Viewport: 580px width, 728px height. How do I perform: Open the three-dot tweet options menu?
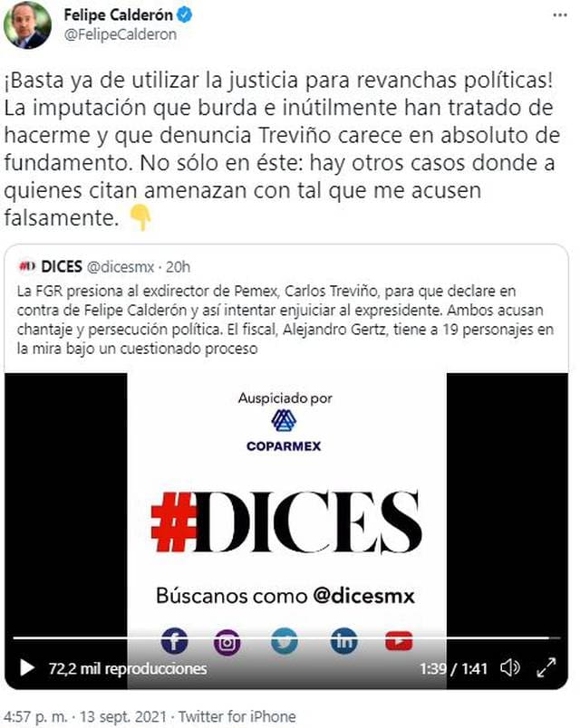tap(559, 15)
